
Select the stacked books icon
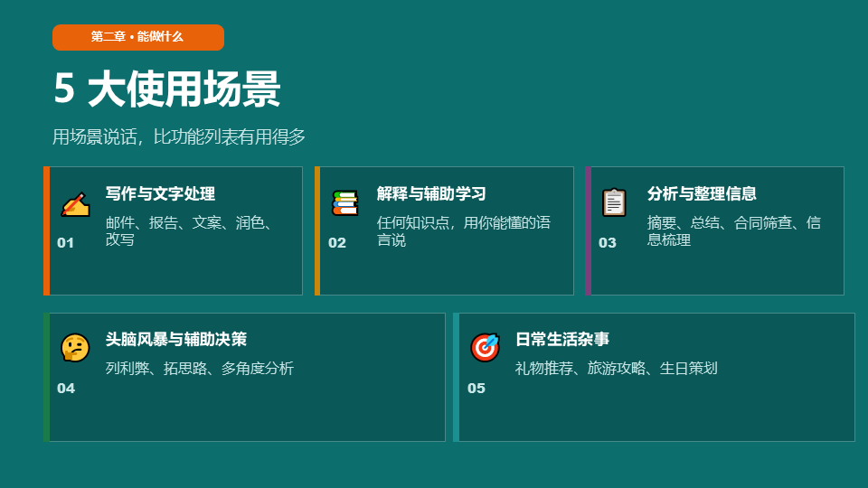pyautogui.click(x=344, y=203)
